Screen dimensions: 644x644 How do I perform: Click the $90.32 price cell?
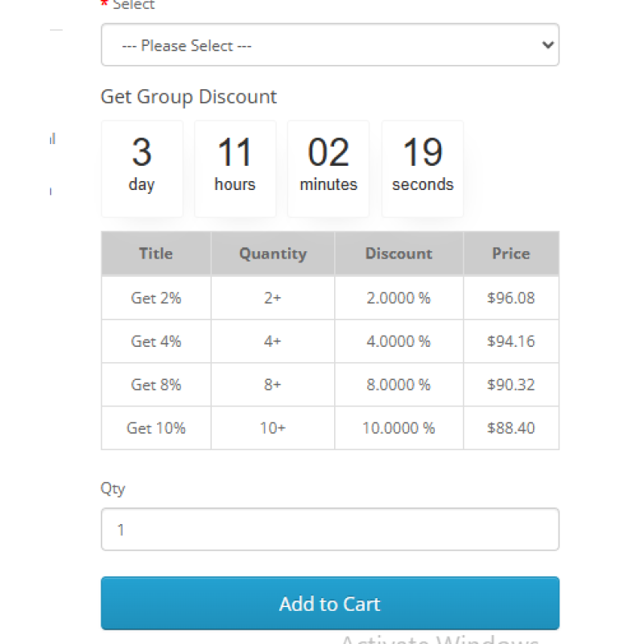pos(511,385)
